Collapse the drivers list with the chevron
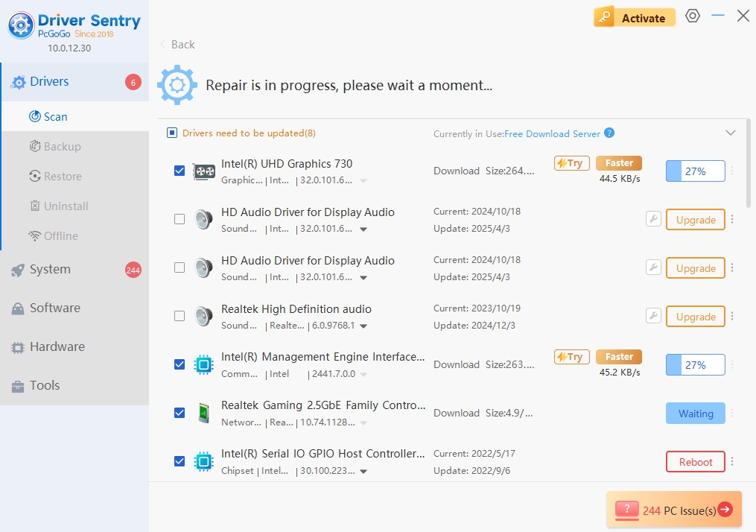The height and width of the screenshot is (532, 756). pyautogui.click(x=731, y=133)
